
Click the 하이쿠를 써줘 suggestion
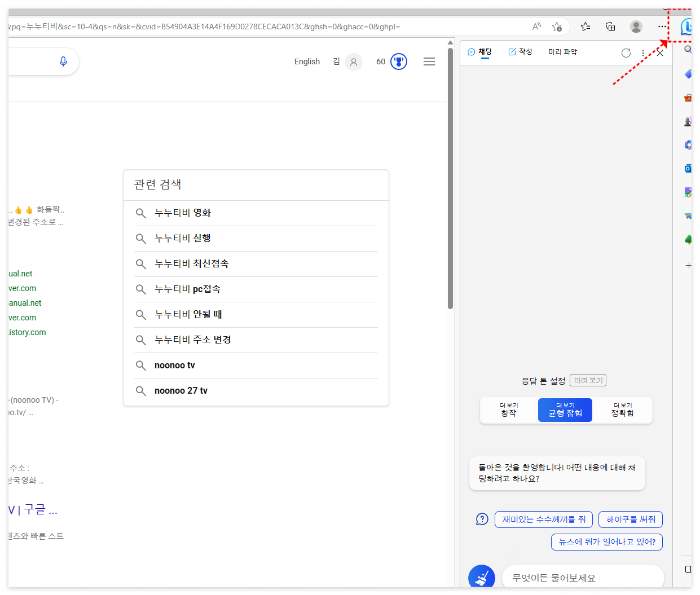click(630, 519)
